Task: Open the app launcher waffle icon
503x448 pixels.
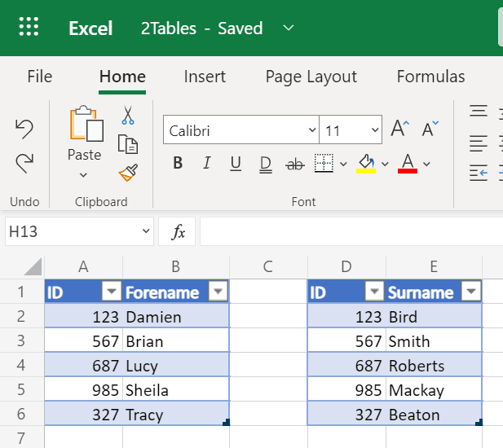Action: tap(29, 28)
